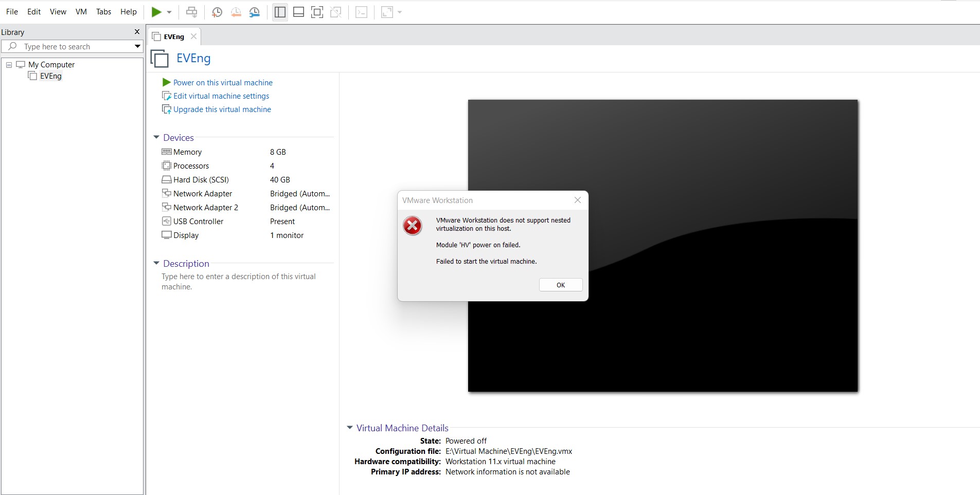Click the Processors device icon

coord(166,166)
